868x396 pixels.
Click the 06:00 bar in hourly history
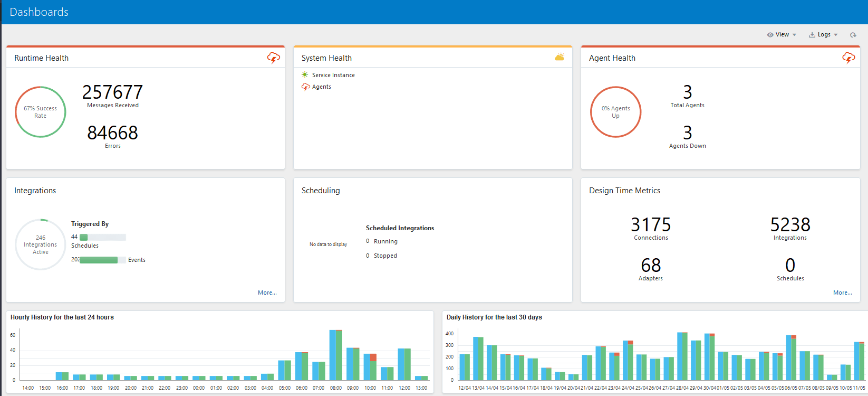pos(302,366)
